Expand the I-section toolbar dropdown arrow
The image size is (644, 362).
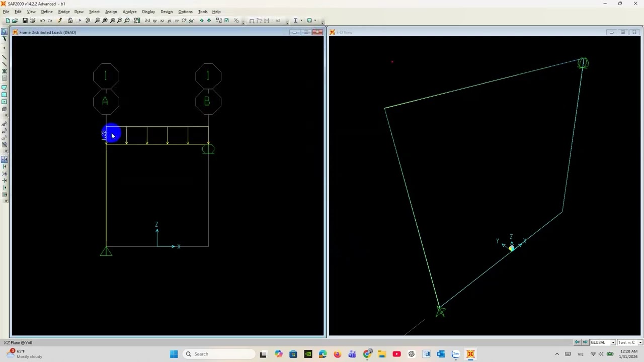(301, 21)
